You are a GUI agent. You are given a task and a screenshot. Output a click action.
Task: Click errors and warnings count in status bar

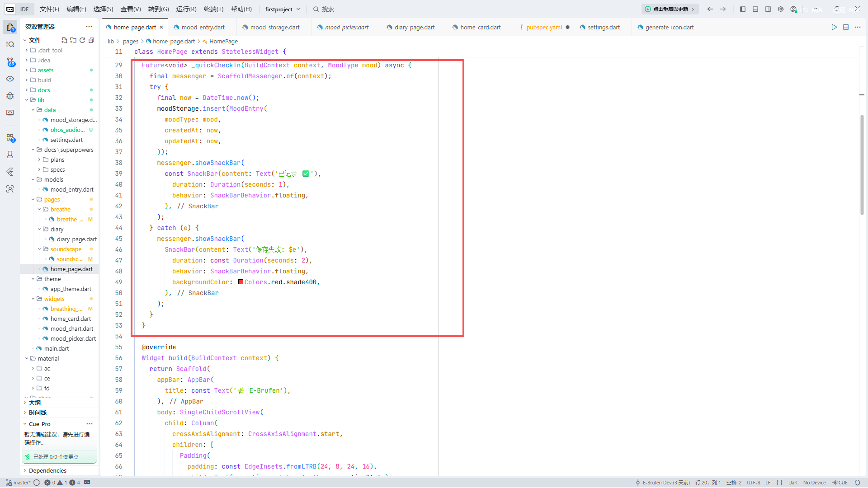pyautogui.click(x=62, y=483)
